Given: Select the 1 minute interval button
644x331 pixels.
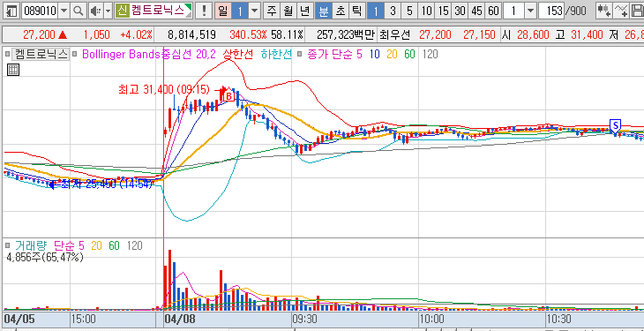Looking at the screenshot, I should tap(376, 11).
